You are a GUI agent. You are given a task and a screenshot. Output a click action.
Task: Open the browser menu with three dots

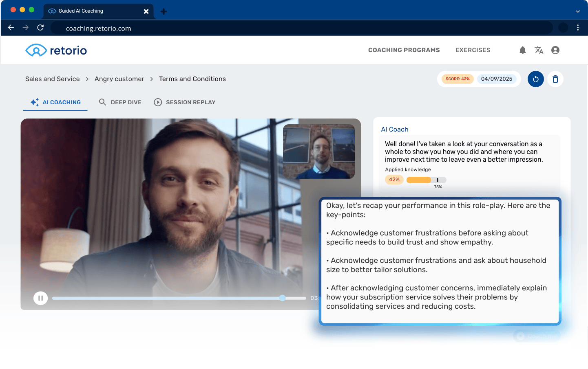(x=578, y=28)
